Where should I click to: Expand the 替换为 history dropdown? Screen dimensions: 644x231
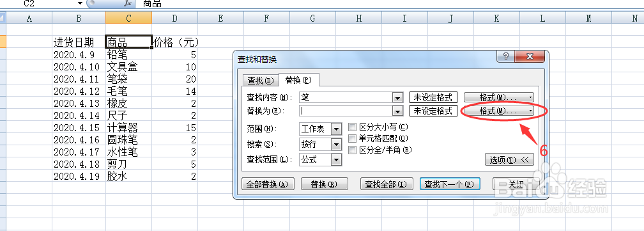click(x=397, y=111)
